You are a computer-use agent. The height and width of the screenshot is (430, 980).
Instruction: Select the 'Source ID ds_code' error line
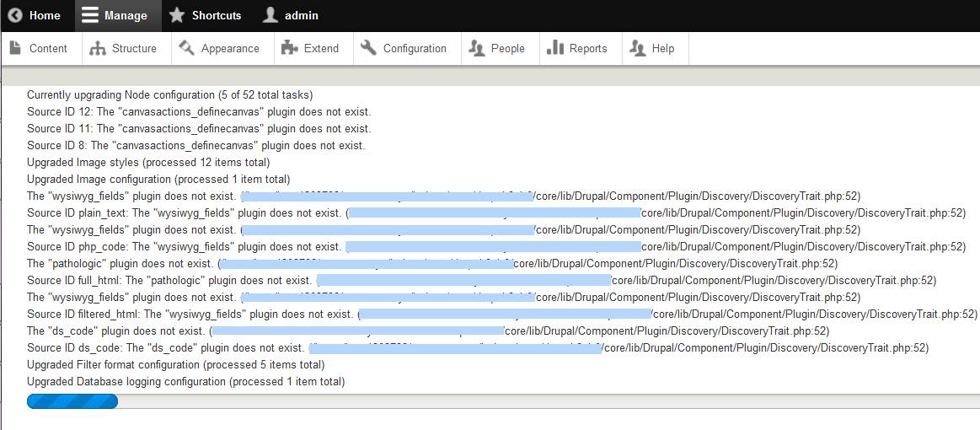point(478,347)
